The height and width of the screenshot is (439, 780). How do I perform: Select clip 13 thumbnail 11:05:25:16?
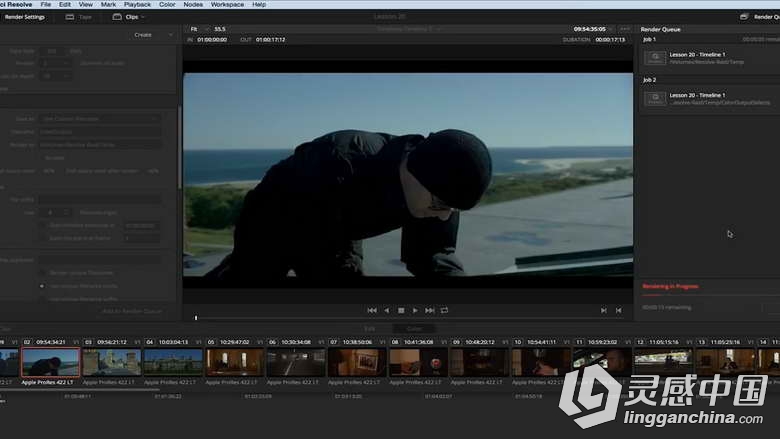tap(725, 362)
